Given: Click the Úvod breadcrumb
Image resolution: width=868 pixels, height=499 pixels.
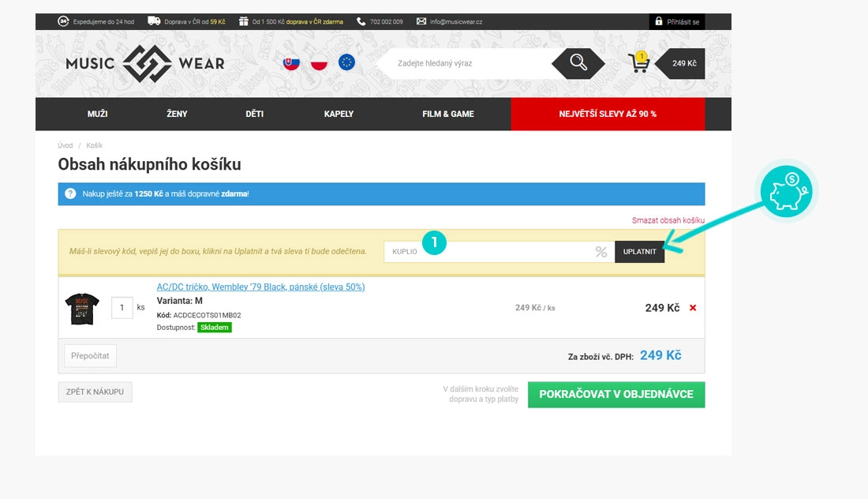Looking at the screenshot, I should click(x=65, y=145).
